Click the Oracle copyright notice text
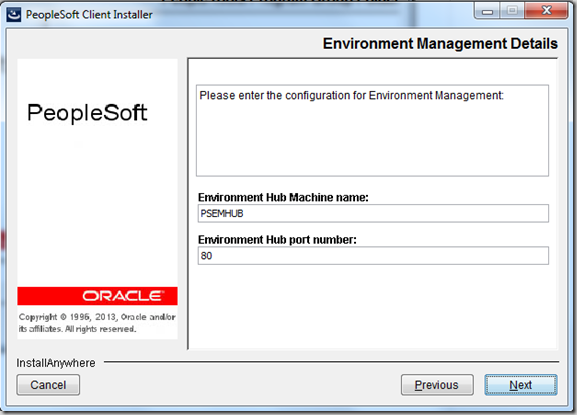 (97, 323)
